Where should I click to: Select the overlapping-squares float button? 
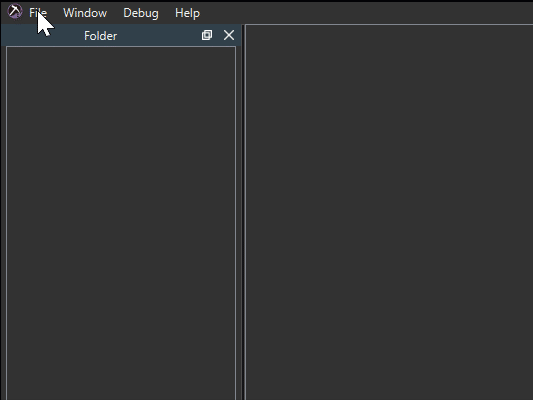point(207,35)
